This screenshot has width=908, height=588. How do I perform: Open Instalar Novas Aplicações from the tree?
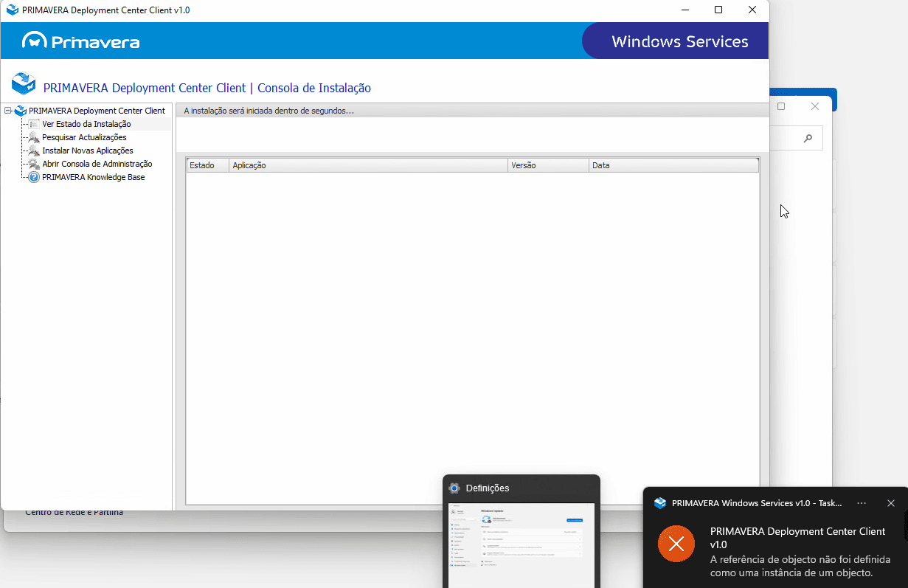(87, 151)
